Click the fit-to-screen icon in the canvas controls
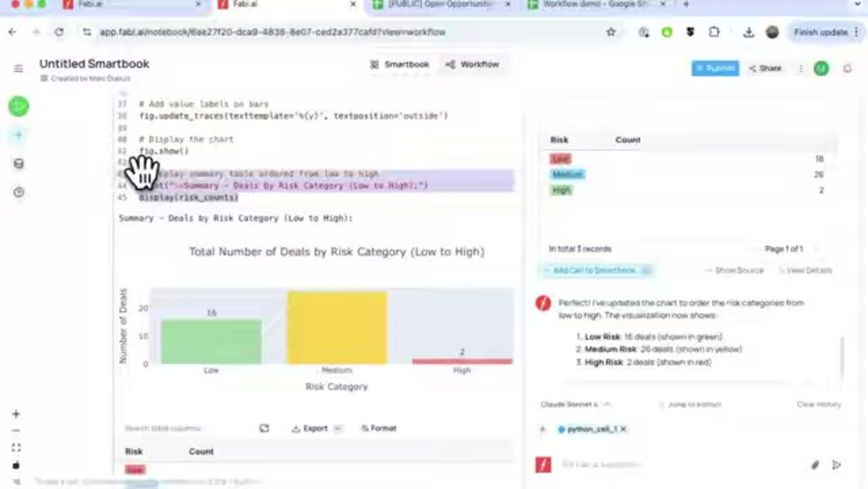The height and width of the screenshot is (489, 868). click(16, 448)
